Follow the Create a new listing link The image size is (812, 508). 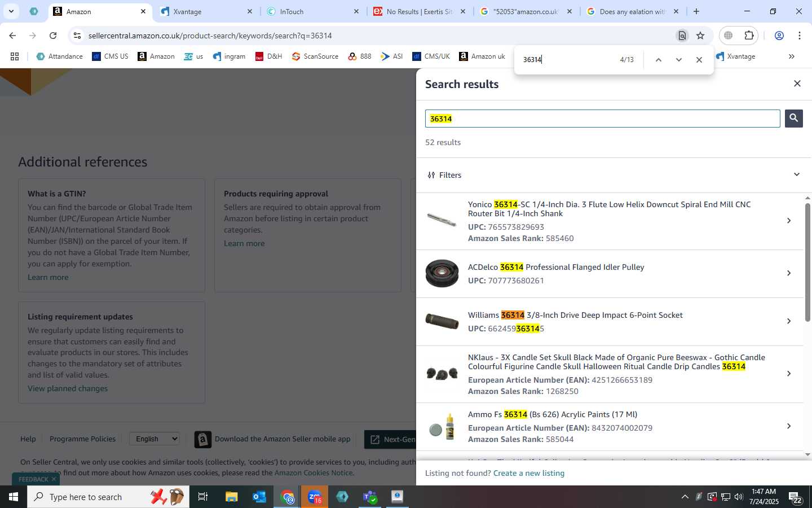tap(528, 473)
